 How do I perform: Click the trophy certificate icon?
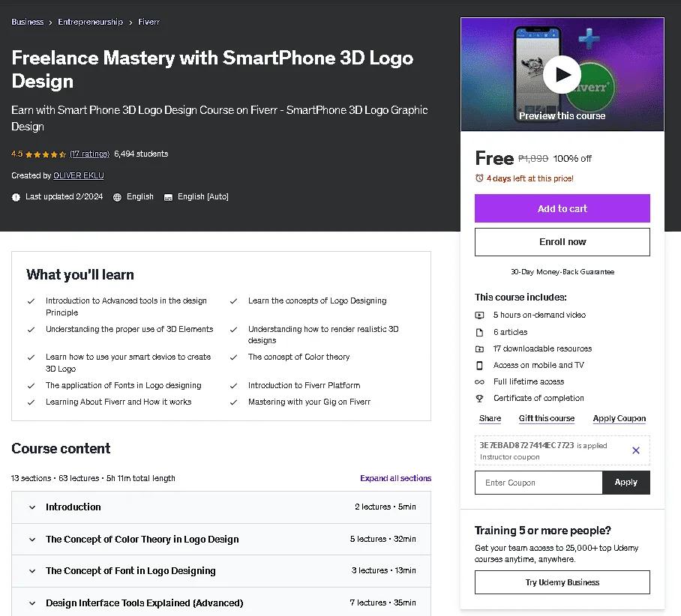[479, 398]
